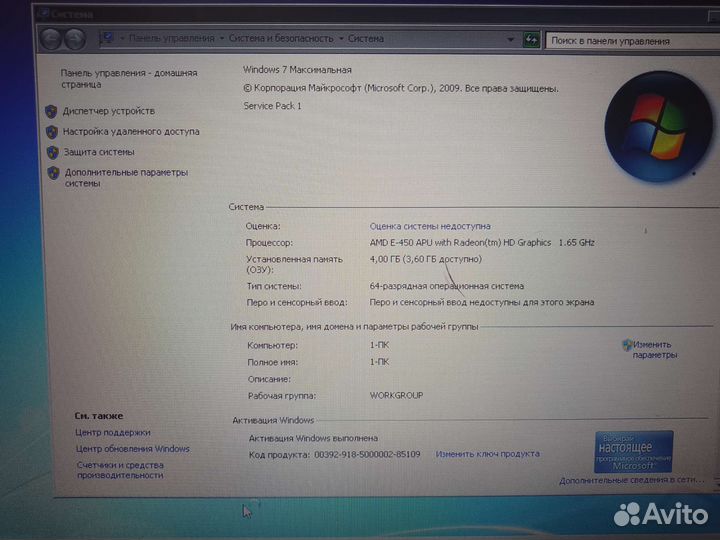Viewport: 720px width, 540px height.
Task: Open Центр поддержки link
Action: (x=113, y=433)
